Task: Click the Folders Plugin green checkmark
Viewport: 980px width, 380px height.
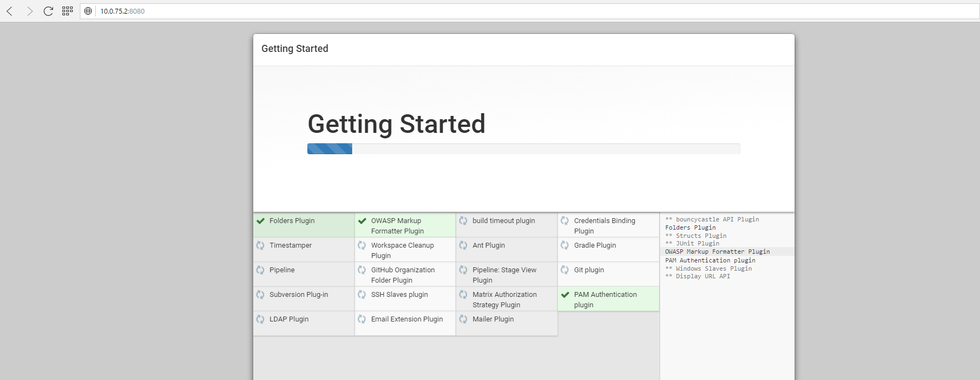Action: [261, 221]
